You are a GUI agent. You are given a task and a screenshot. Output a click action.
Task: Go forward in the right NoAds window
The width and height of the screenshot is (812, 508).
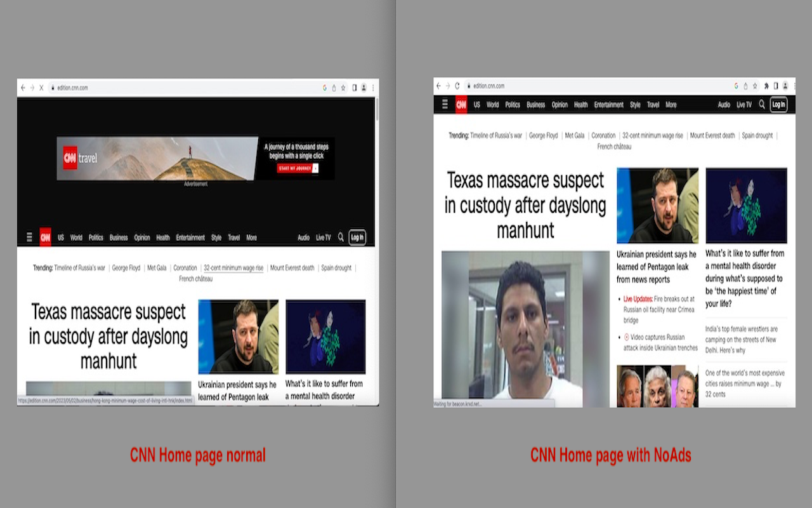point(447,86)
